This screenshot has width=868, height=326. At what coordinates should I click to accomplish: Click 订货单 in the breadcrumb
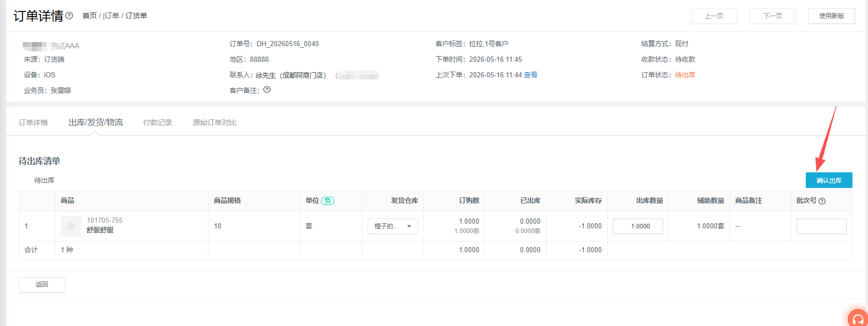pyautogui.click(x=136, y=16)
